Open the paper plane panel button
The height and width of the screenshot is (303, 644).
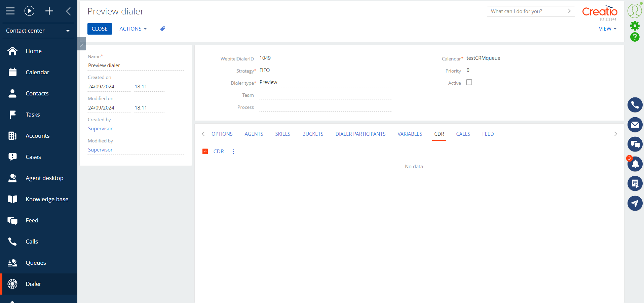tap(635, 203)
